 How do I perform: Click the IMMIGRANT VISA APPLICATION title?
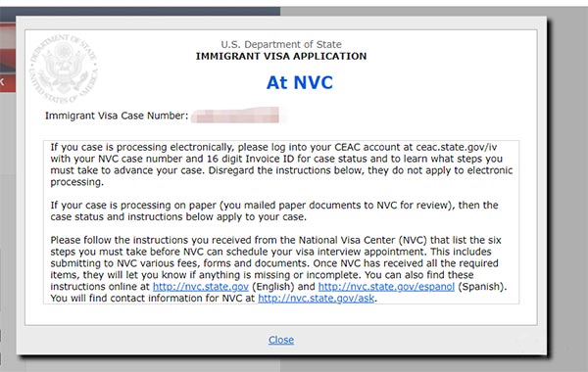tap(281, 56)
